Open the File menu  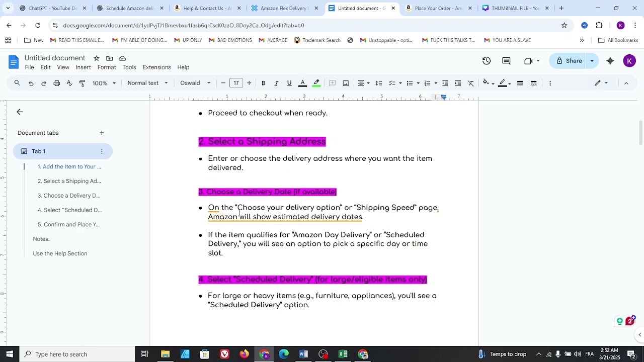coord(30,67)
